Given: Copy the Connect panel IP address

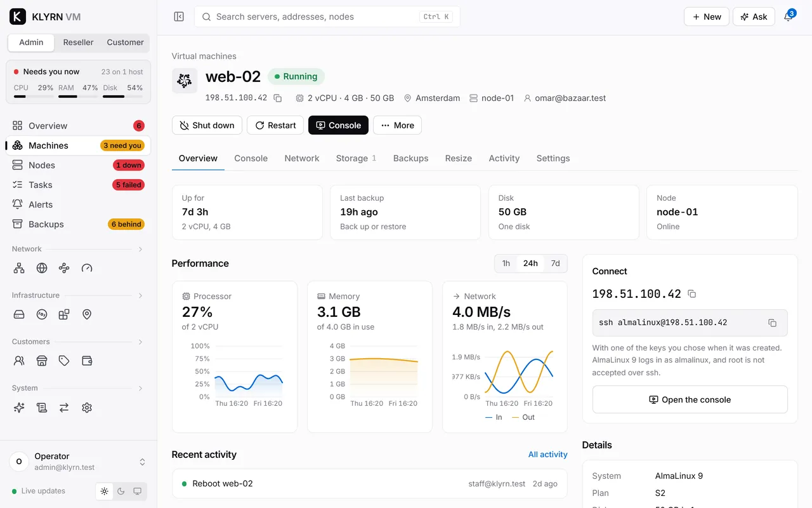Looking at the screenshot, I should point(692,294).
